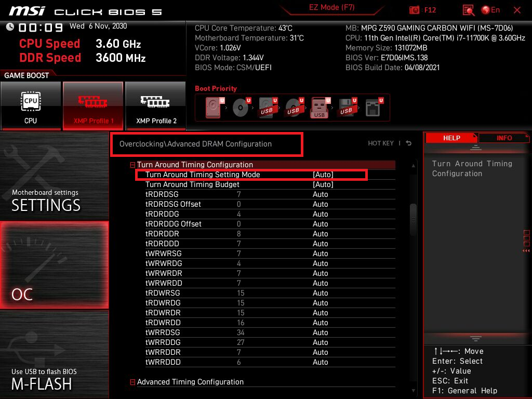Click the settings list scrollbar thumb
Image resolution: width=532 pixels, height=399 pixels.
(413, 220)
